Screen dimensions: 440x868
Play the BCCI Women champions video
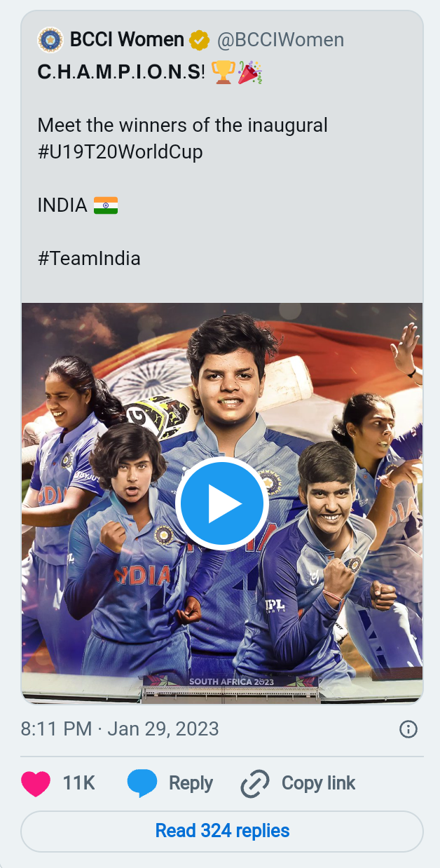pyautogui.click(x=222, y=503)
